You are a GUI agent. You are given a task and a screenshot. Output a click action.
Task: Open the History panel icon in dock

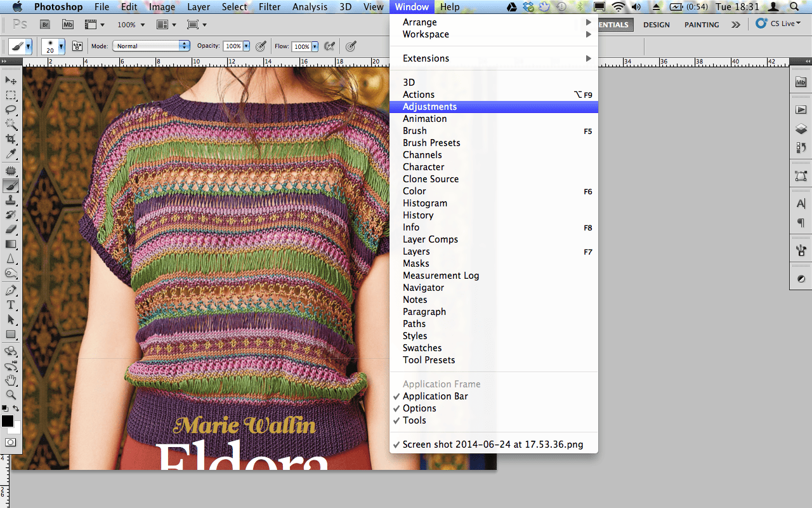click(801, 147)
